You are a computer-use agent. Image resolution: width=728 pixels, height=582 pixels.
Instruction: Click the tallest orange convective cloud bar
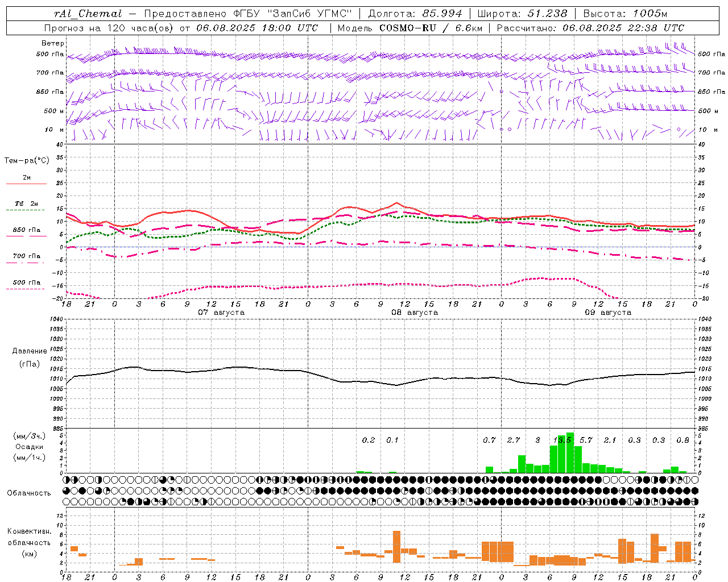[x=396, y=547]
